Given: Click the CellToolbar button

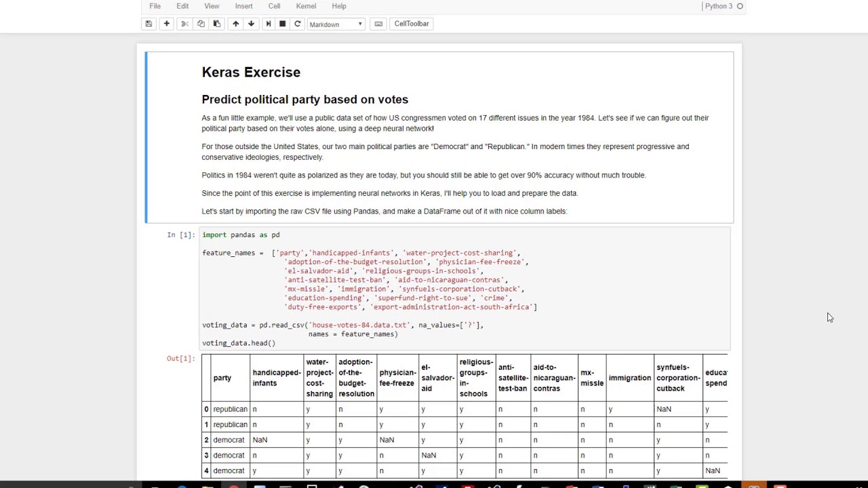Looking at the screenshot, I should 412,24.
